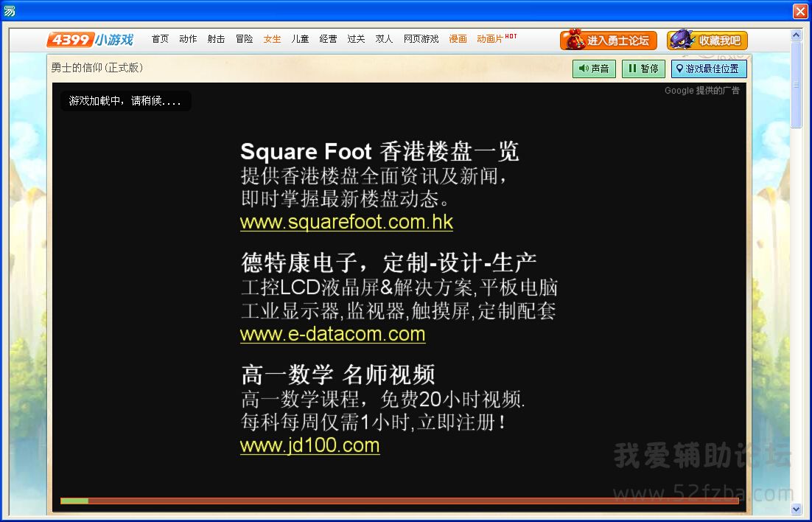Open www.jd100.com ad link
Image resolution: width=812 pixels, height=522 pixels.
tap(309, 445)
